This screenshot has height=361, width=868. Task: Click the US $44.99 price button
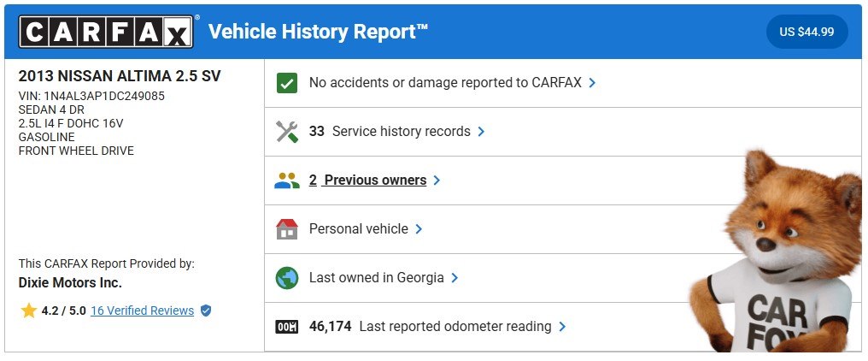[806, 33]
